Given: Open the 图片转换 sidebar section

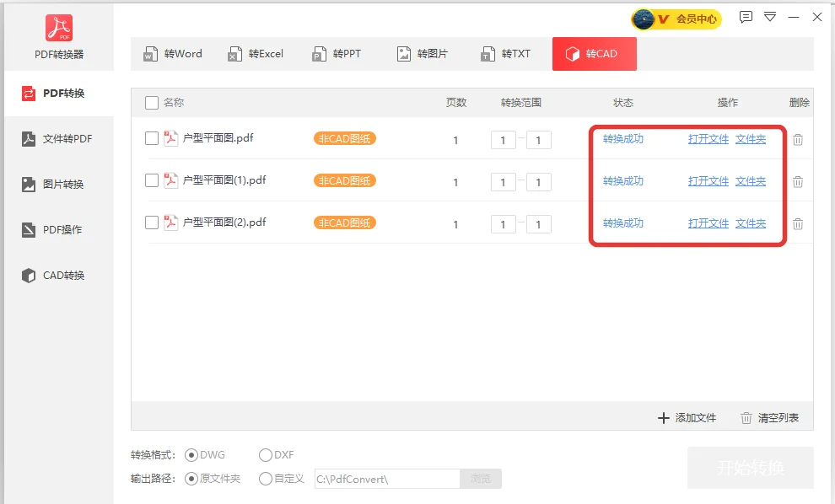Looking at the screenshot, I should click(59, 184).
